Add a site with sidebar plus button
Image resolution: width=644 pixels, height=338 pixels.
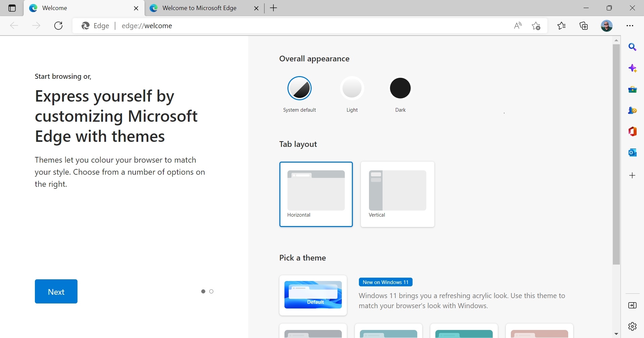point(632,175)
